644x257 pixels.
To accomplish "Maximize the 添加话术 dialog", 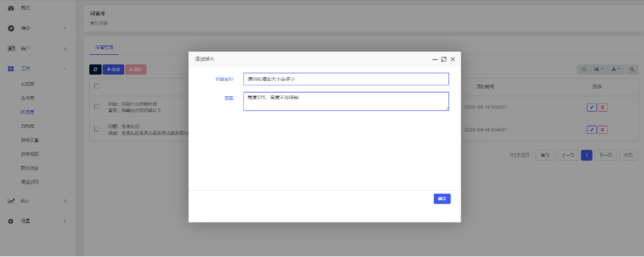I will click(x=443, y=59).
